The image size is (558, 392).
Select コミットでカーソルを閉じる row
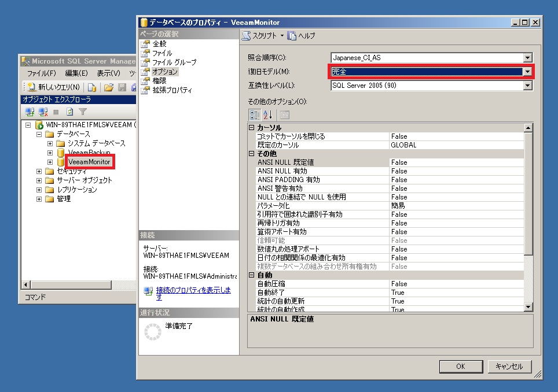[x=390, y=136]
